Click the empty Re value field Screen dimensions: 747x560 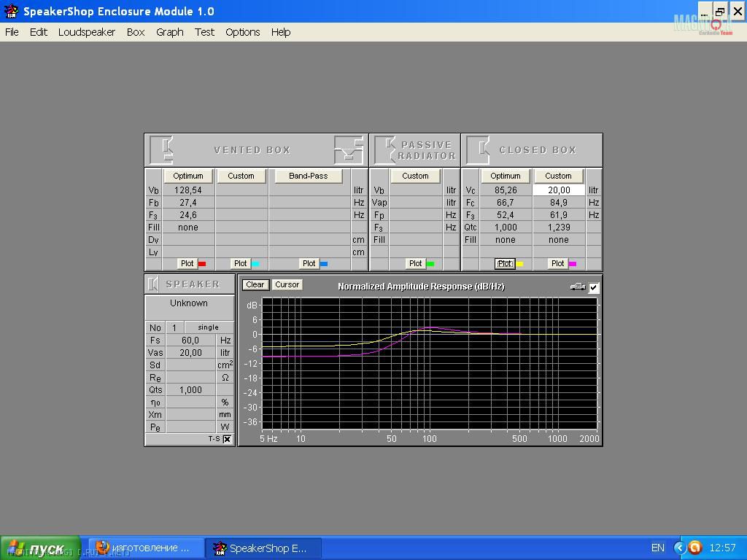[x=190, y=377]
